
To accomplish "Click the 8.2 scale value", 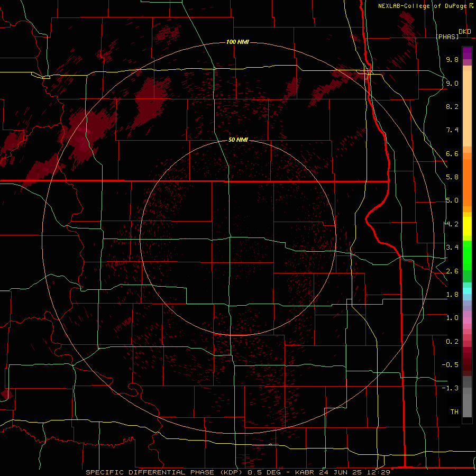I will tap(452, 106).
